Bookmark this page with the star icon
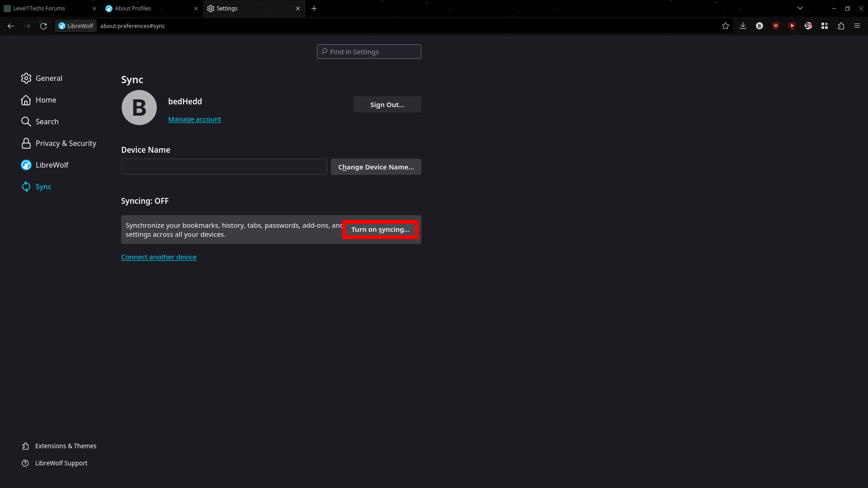The height and width of the screenshot is (488, 868). point(726,26)
